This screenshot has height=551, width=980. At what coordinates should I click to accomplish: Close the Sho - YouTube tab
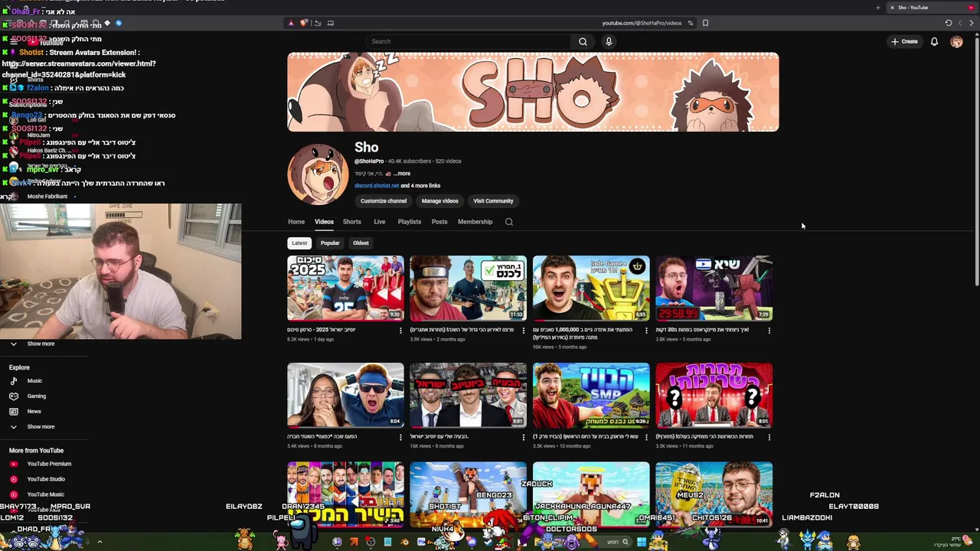pos(892,8)
